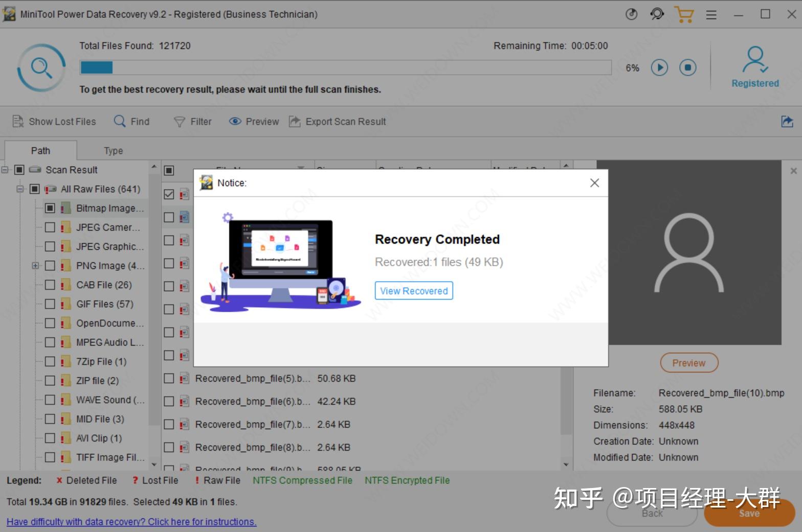Select the 42.24 KB size cell

337,402
